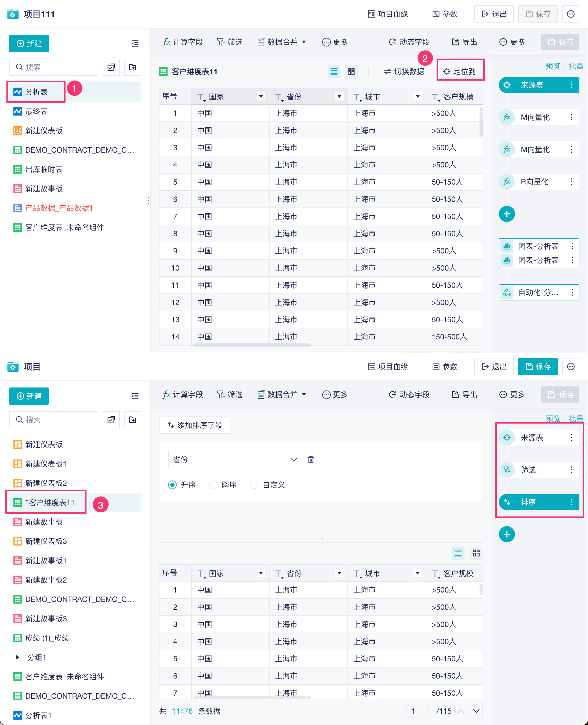588x725 pixels.
Task: Select the 自定义 sort option
Action: [254, 485]
